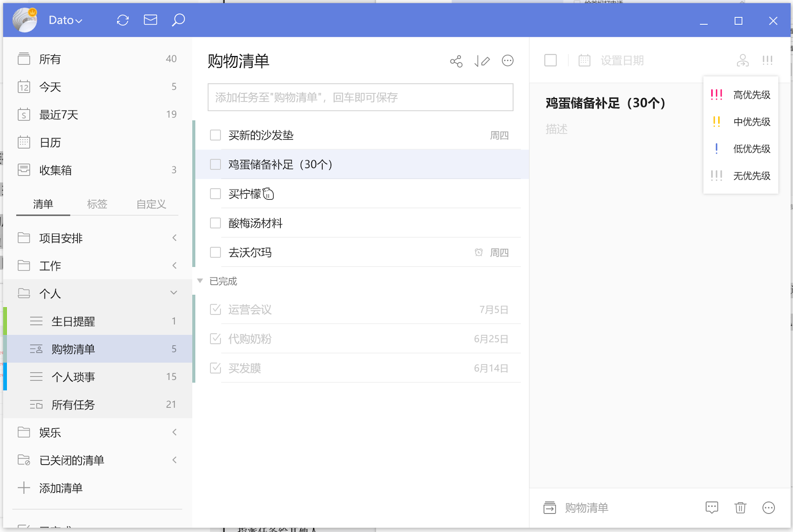793x532 pixels.
Task: Open the sort and edit icon
Action: 482,61
